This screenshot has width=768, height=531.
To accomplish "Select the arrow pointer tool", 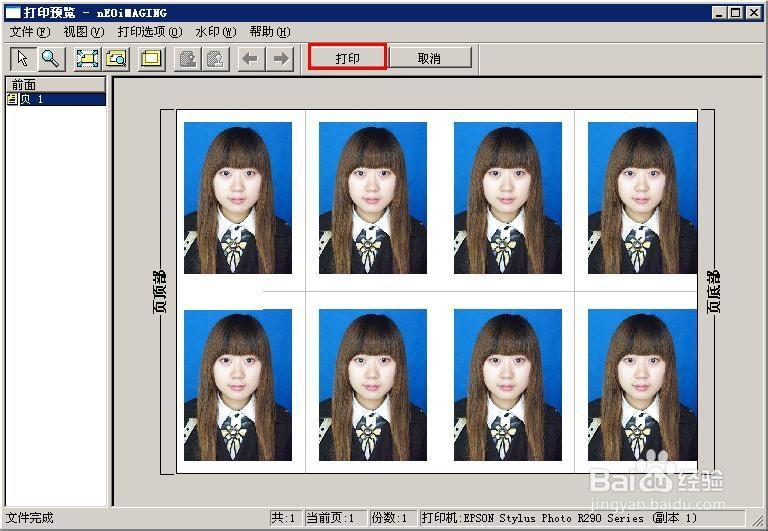I will tap(23, 59).
